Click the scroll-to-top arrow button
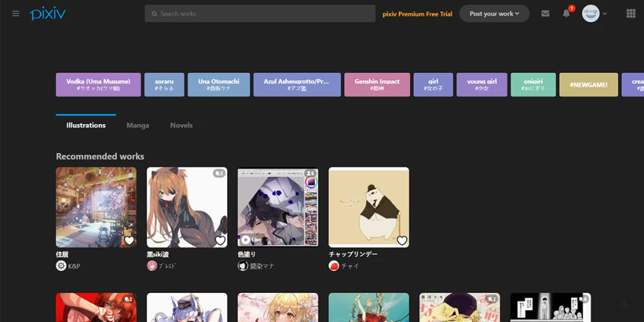Image resolution: width=644 pixels, height=322 pixels. pos(625,306)
